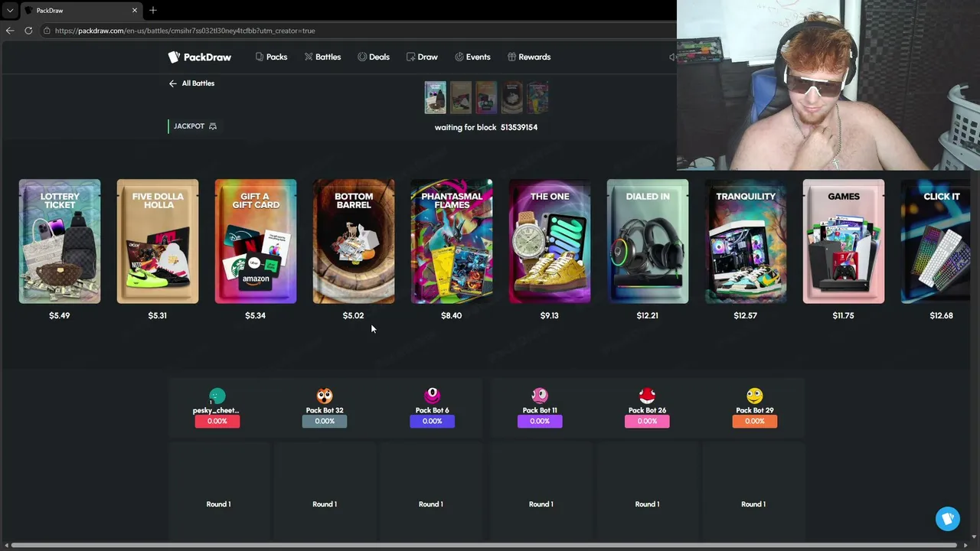Open the Lottery Ticket pack card
Viewport: 980px width, 551px height.
tap(60, 241)
